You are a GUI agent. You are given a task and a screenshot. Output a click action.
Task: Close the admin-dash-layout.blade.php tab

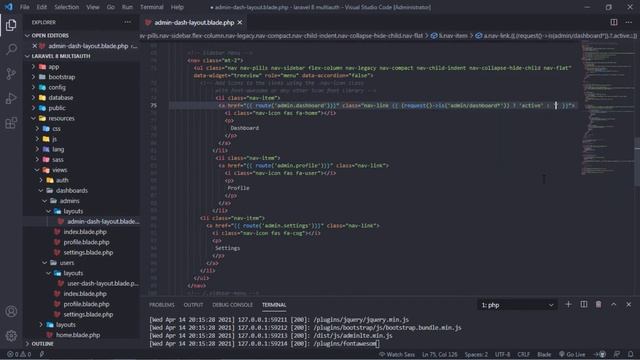[x=240, y=22]
